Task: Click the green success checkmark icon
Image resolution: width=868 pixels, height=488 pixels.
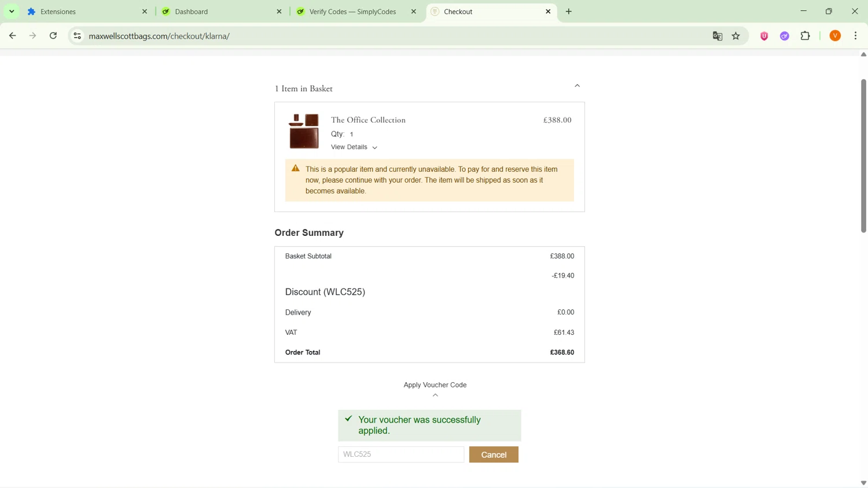Action: [x=348, y=419]
